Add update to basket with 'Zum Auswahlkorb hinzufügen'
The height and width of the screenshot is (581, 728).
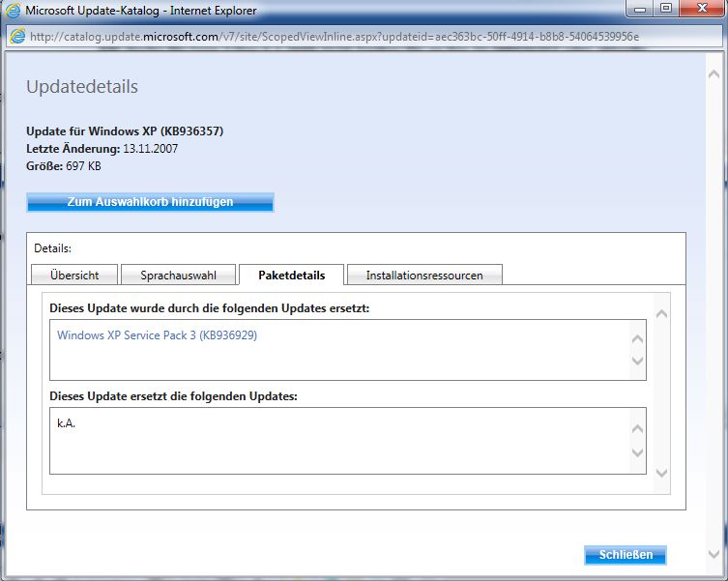pyautogui.click(x=150, y=202)
